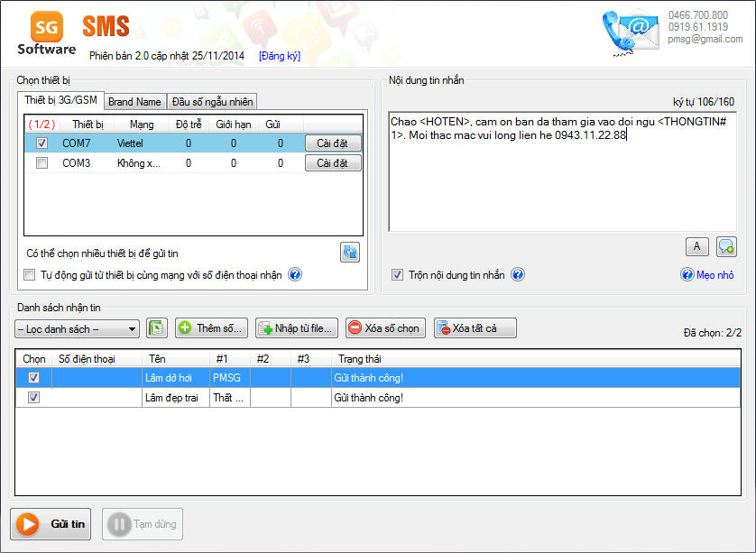
Task: Click the insert tag icon under message box
Action: 725,246
